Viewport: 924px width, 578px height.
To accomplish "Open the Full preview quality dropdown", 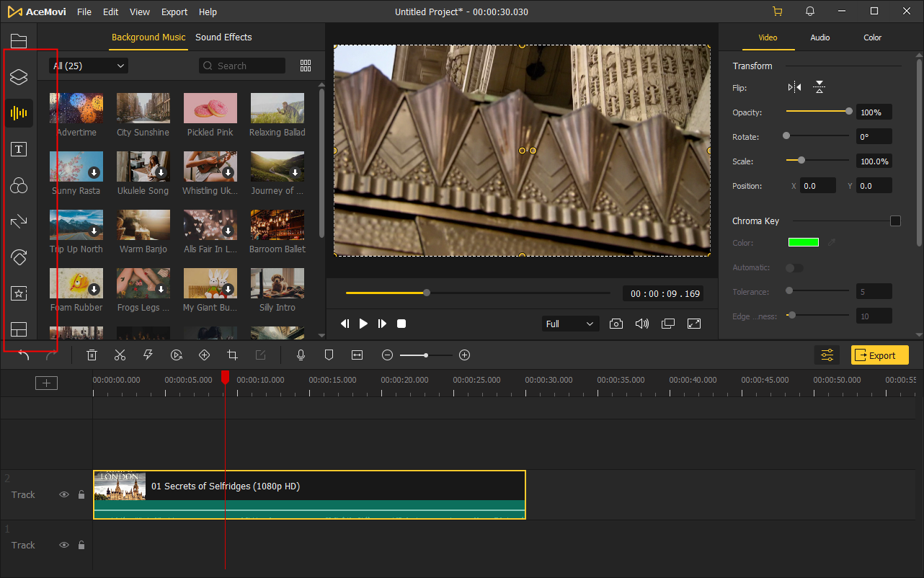I will coord(570,324).
